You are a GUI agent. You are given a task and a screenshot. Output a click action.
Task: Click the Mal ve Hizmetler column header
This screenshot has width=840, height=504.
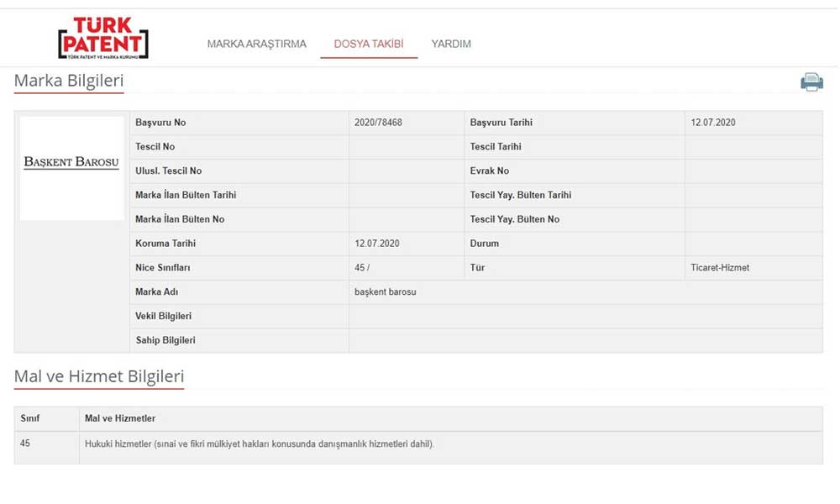tap(120, 418)
